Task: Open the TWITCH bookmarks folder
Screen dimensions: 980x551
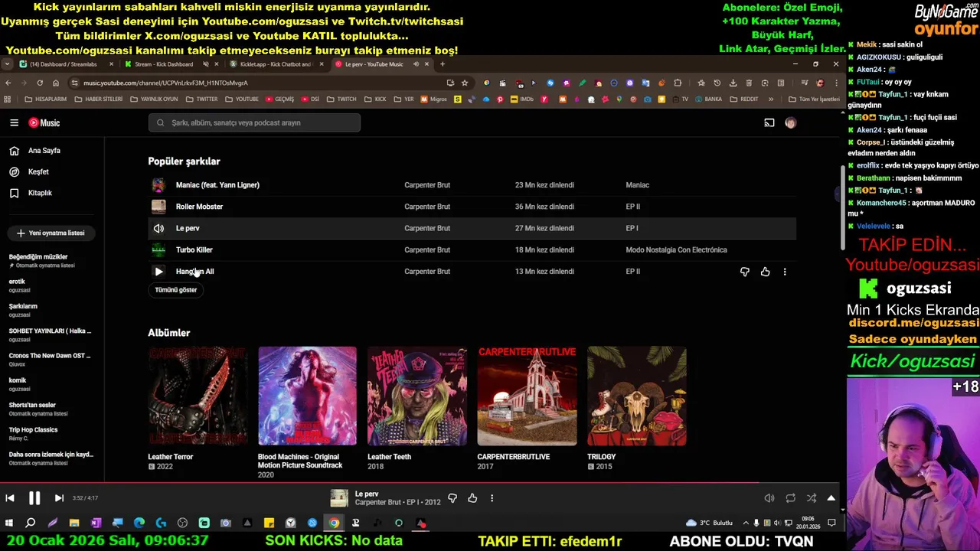Action: coord(341,99)
